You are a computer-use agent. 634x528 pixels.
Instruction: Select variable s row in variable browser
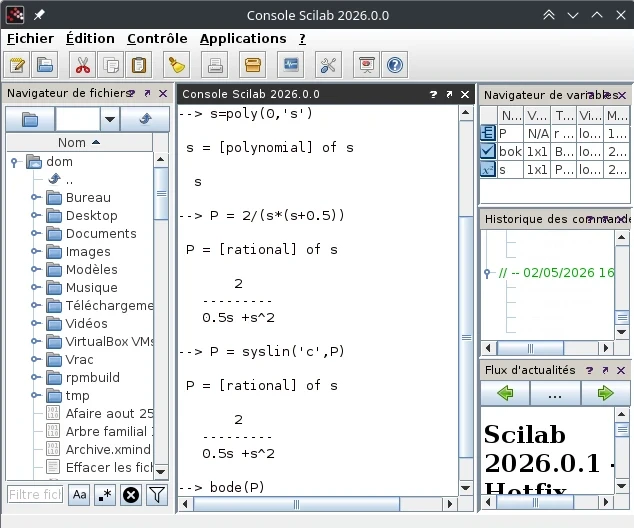pos(555,169)
